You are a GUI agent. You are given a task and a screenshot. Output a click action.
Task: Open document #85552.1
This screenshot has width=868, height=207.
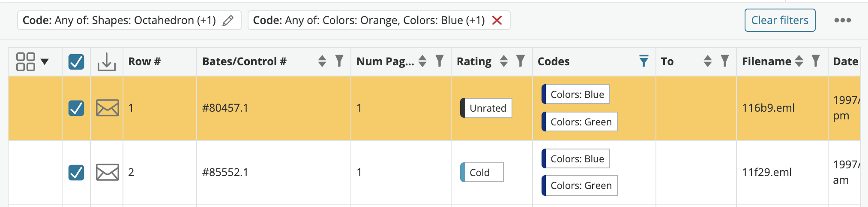pos(225,172)
